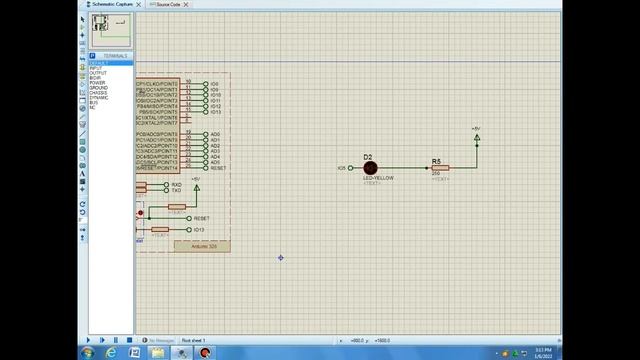The width and height of the screenshot is (640, 360).
Task: Choose the 2D text 'A' tool
Action: [x=82, y=173]
